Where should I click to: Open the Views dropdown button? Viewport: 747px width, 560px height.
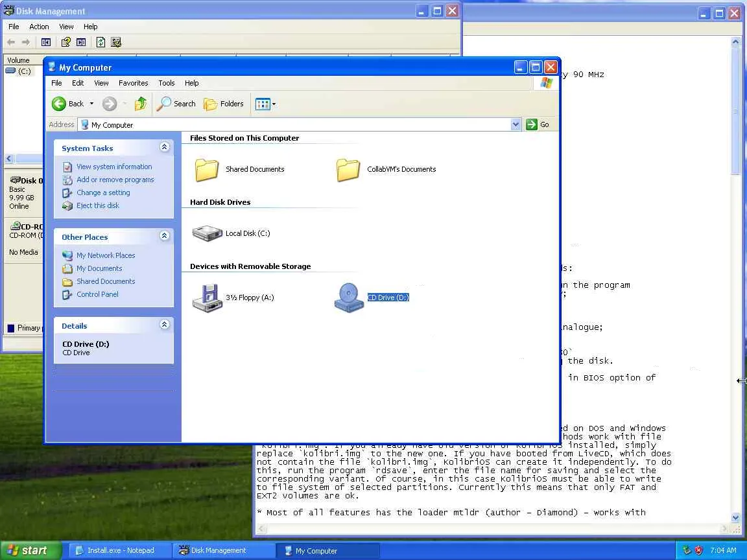point(265,104)
